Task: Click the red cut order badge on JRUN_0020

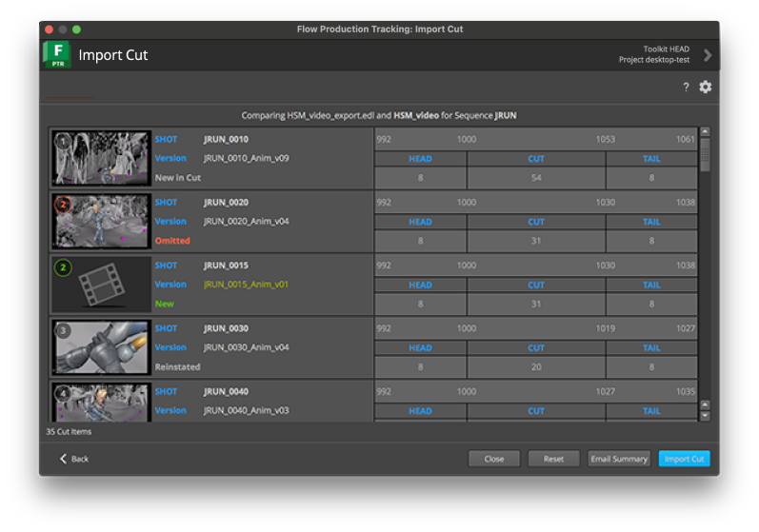Action: 63,205
